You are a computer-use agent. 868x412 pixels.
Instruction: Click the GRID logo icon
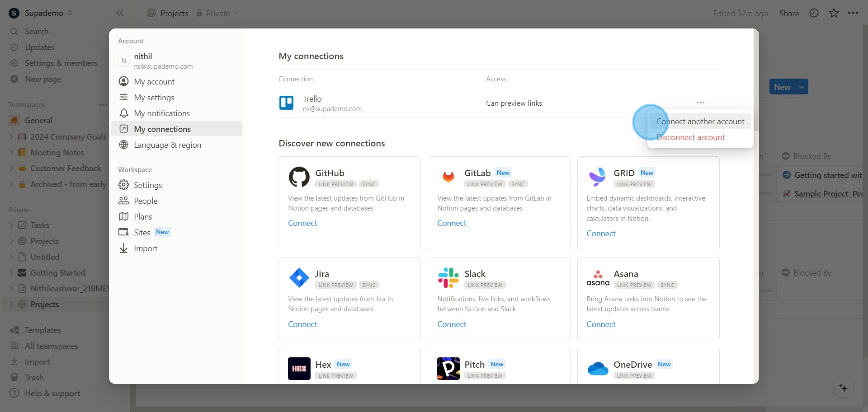coord(598,177)
